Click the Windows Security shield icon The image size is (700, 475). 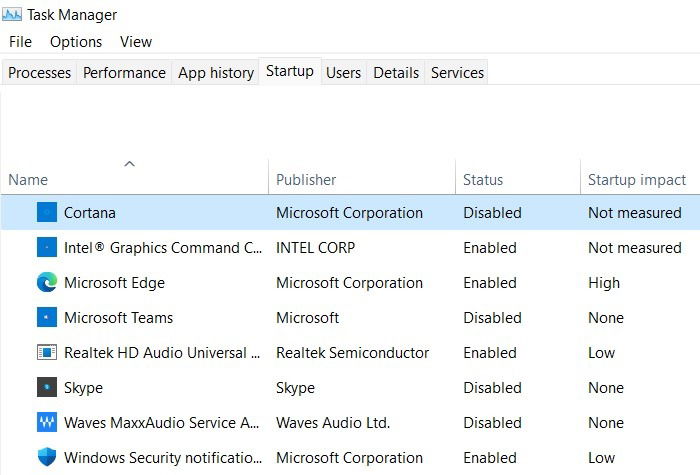pos(47,457)
